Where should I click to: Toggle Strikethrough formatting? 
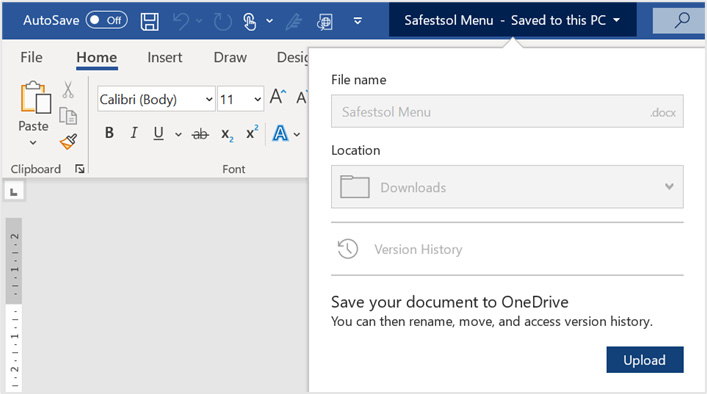point(200,134)
